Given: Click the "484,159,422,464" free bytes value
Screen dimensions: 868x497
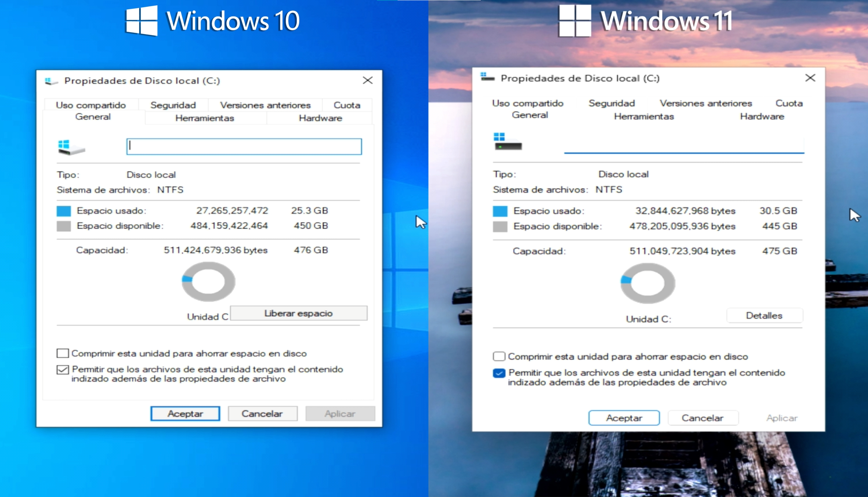Looking at the screenshot, I should pyautogui.click(x=229, y=226).
